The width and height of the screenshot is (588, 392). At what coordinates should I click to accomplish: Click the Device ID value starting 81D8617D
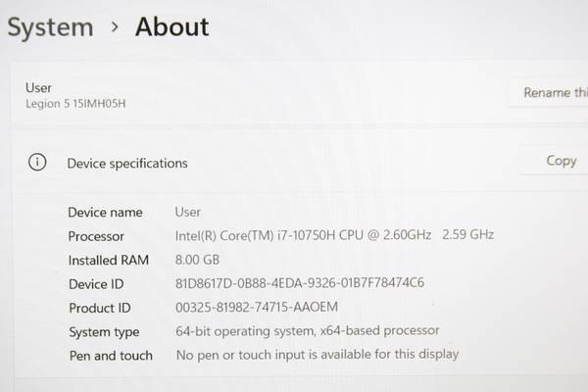pyautogui.click(x=300, y=283)
